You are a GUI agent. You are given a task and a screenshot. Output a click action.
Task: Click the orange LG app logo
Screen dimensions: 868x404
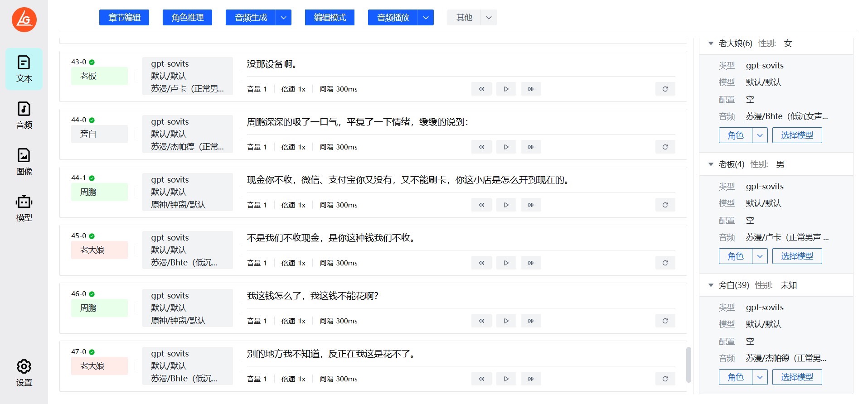[x=24, y=19]
